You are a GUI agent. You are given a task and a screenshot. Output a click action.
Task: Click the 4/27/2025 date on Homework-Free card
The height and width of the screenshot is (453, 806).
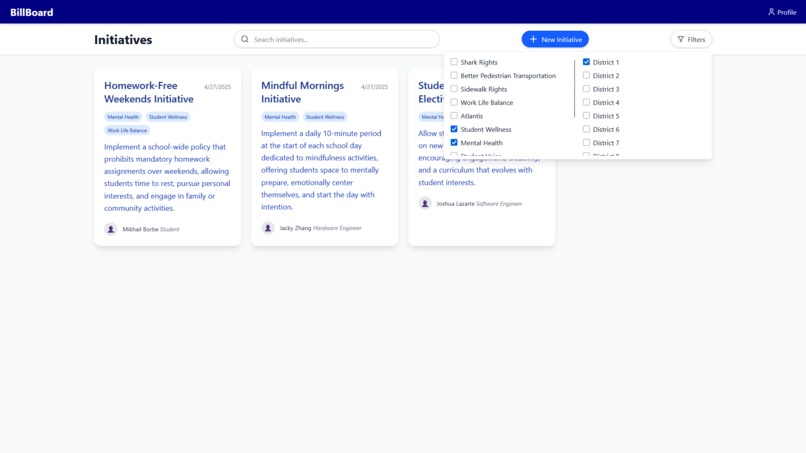[217, 87]
